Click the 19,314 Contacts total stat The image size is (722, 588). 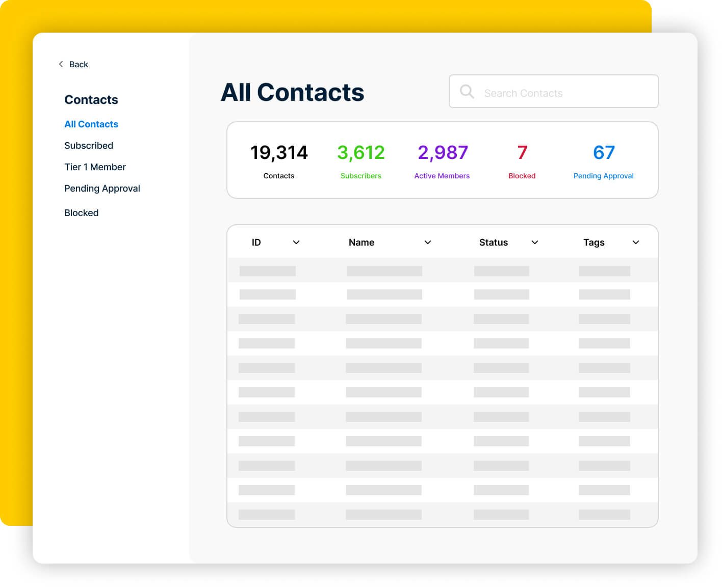tap(279, 160)
